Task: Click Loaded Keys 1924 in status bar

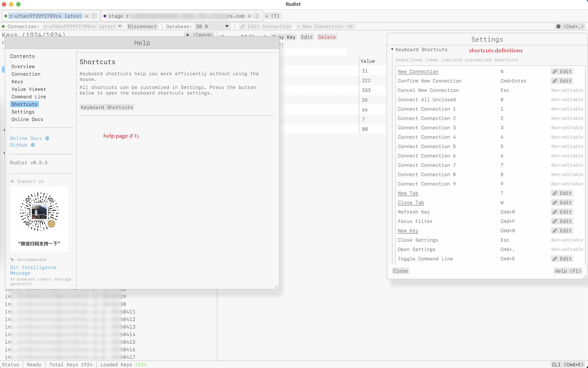Action: point(123,364)
